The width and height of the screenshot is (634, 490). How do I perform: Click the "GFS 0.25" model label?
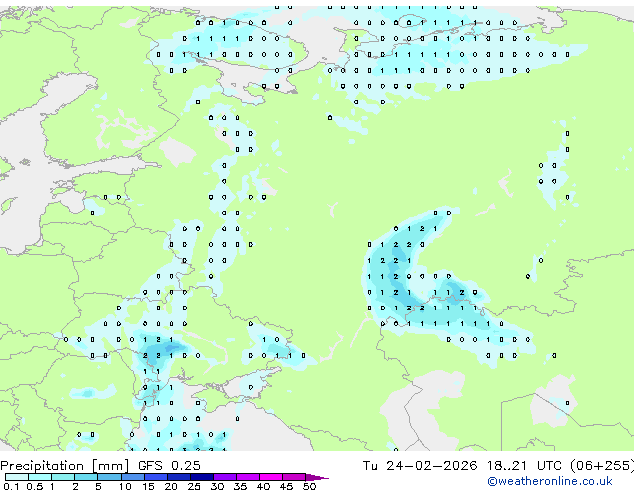coord(169,466)
